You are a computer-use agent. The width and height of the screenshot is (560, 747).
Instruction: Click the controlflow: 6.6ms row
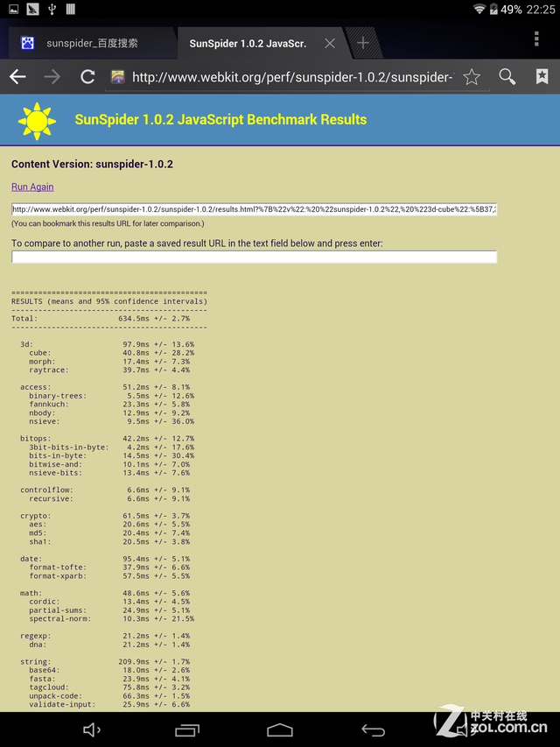pyautogui.click(x=105, y=490)
